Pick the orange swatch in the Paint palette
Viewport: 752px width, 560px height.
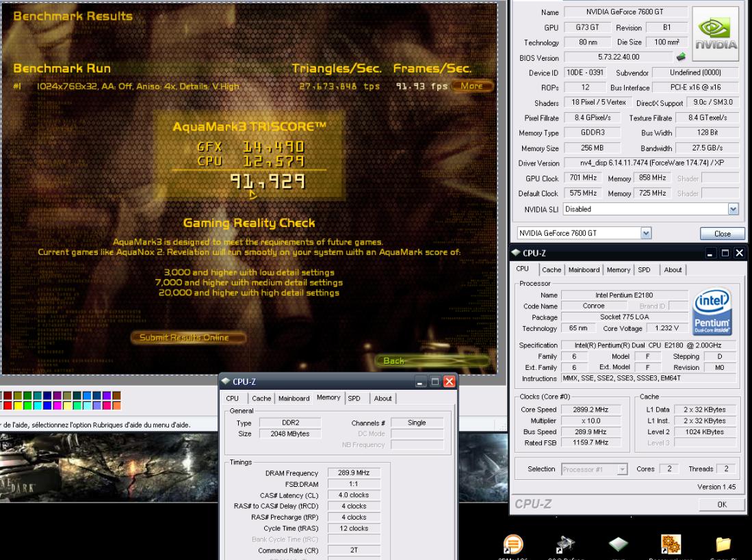click(x=116, y=405)
